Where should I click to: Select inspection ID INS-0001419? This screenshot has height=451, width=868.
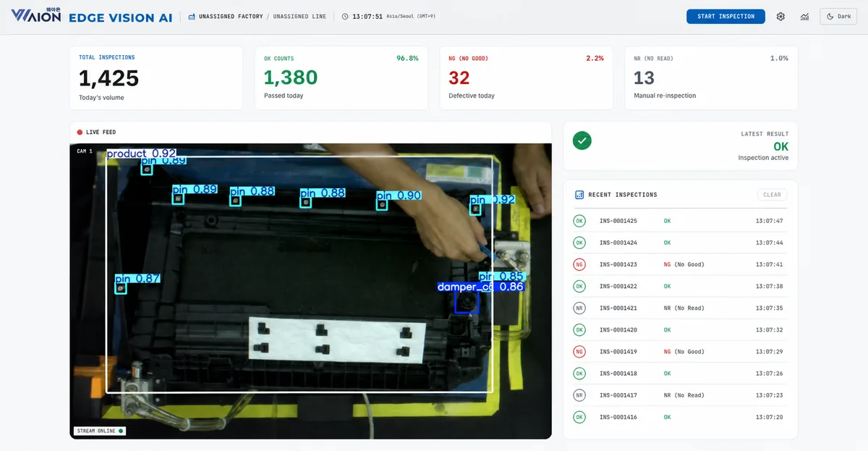point(618,351)
